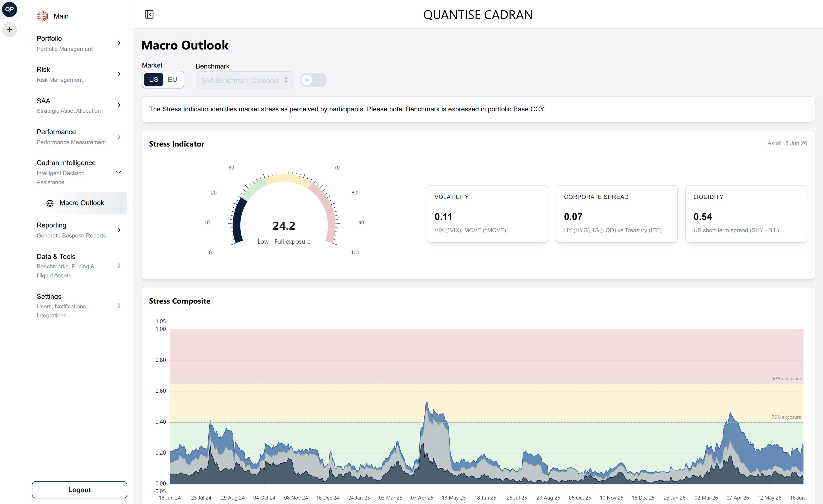
Task: Open the Portfolio menu item
Action: click(x=80, y=43)
